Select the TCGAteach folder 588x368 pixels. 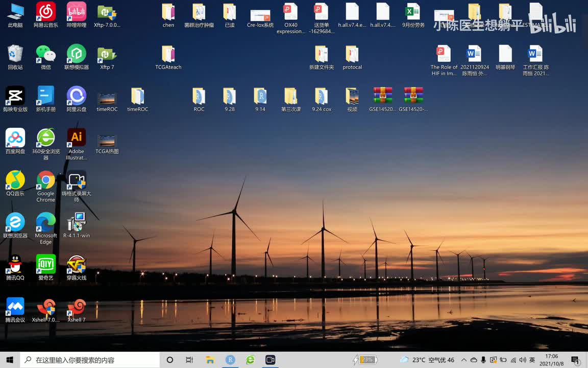[x=168, y=54]
